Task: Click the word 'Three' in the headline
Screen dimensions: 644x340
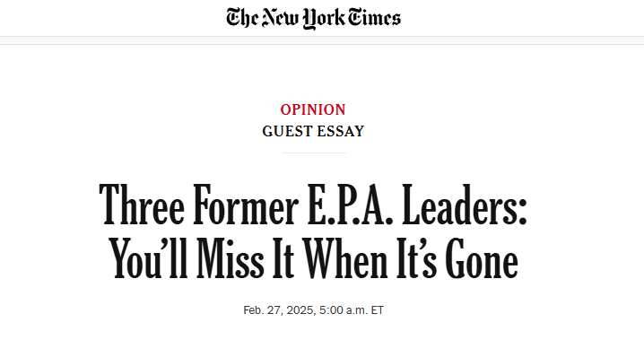Action: coord(142,205)
